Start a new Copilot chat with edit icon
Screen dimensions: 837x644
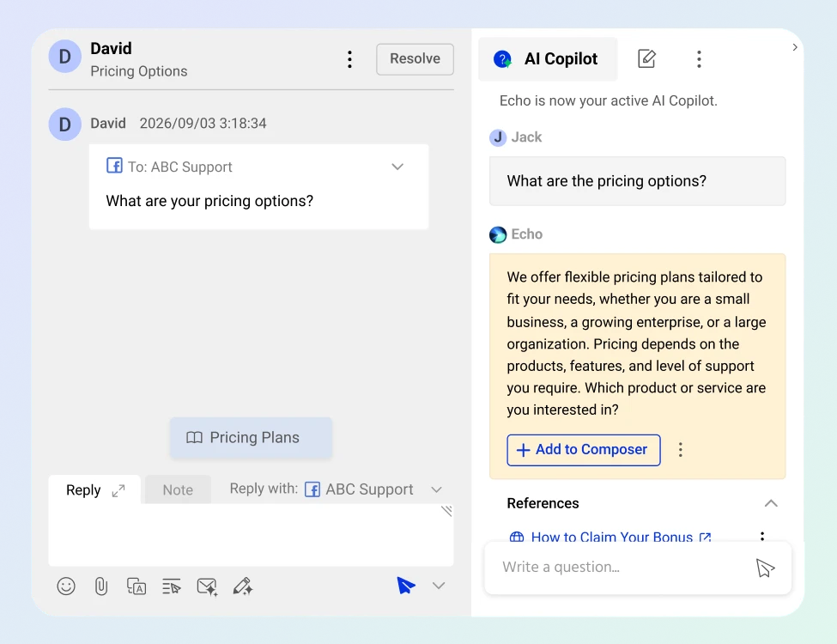647,58
